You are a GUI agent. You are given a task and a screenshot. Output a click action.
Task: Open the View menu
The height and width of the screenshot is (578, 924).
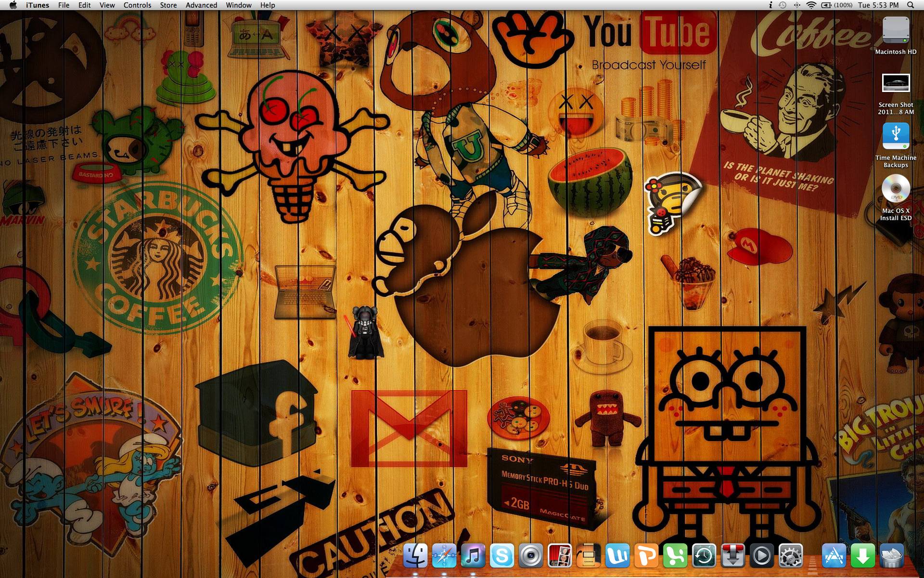(107, 5)
